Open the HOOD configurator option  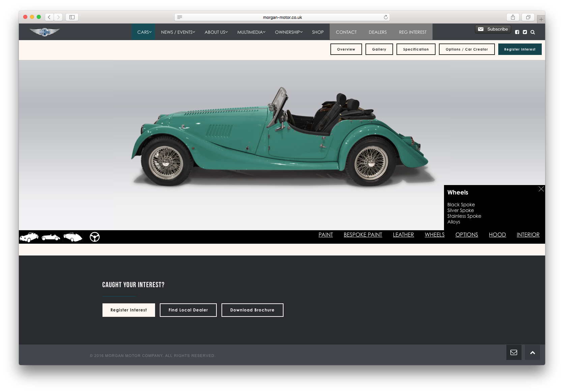(x=497, y=235)
